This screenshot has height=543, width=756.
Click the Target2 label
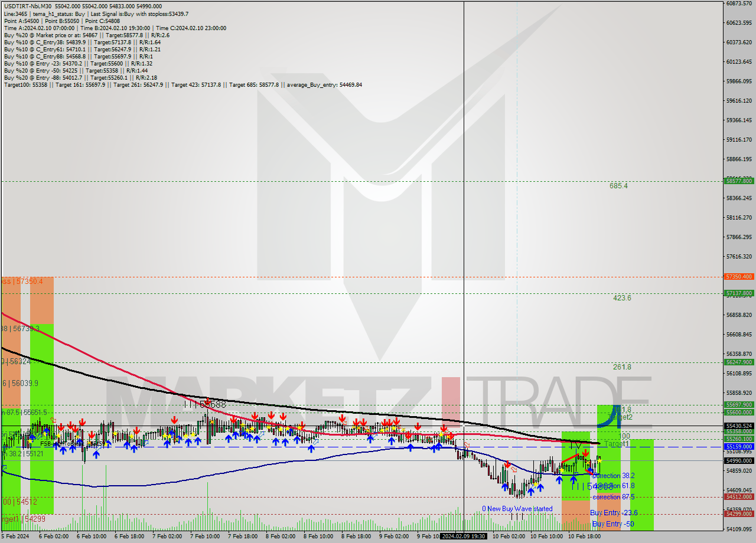[x=621, y=417]
